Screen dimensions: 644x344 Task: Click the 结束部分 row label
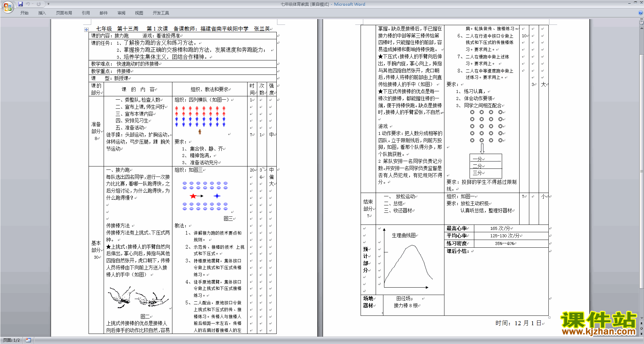click(368, 209)
